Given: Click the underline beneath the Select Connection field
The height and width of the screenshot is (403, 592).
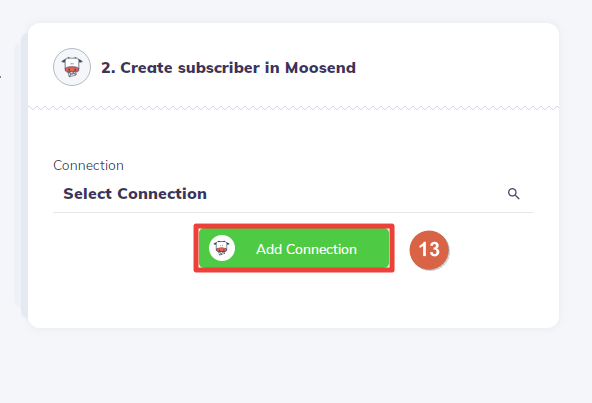Looking at the screenshot, I should tap(293, 212).
